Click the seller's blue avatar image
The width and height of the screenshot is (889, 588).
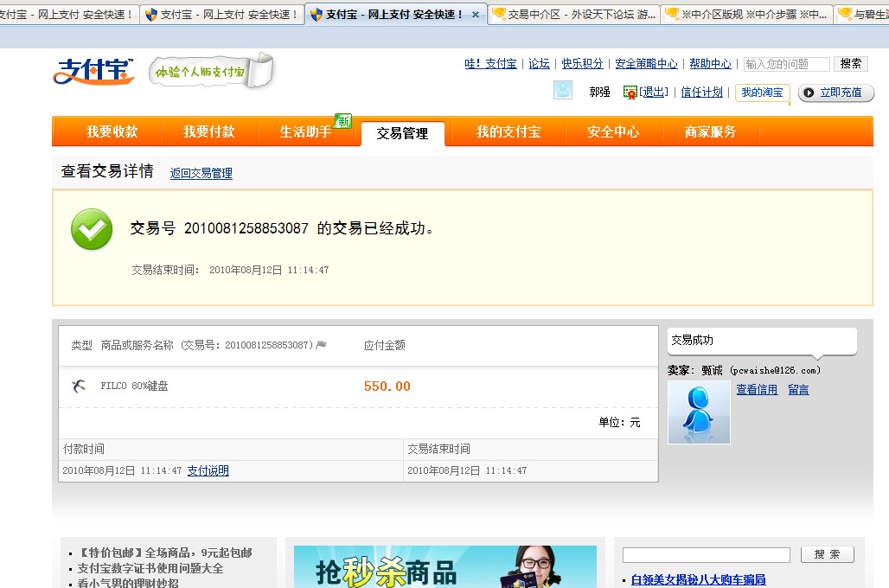[x=699, y=412]
